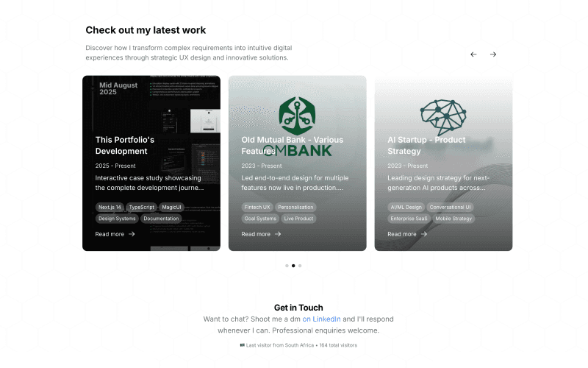Open Read more on AI Startup card
The height and width of the screenshot is (368, 588).
(407, 234)
